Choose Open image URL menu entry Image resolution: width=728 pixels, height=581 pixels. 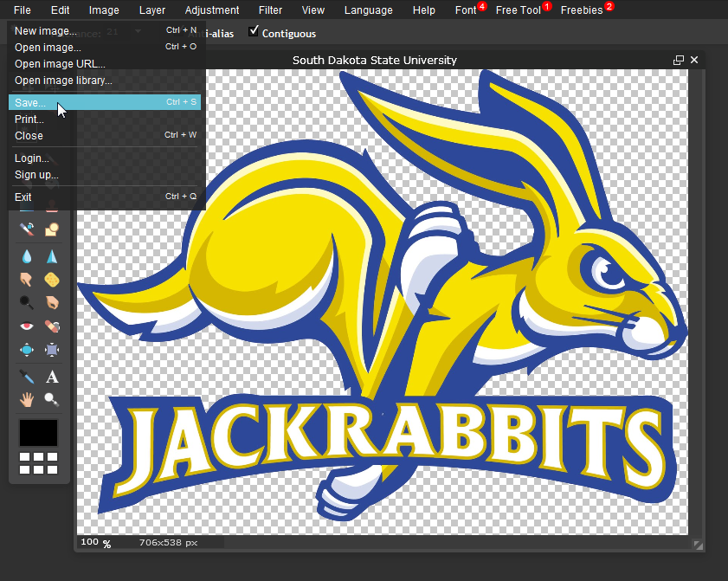(60, 64)
